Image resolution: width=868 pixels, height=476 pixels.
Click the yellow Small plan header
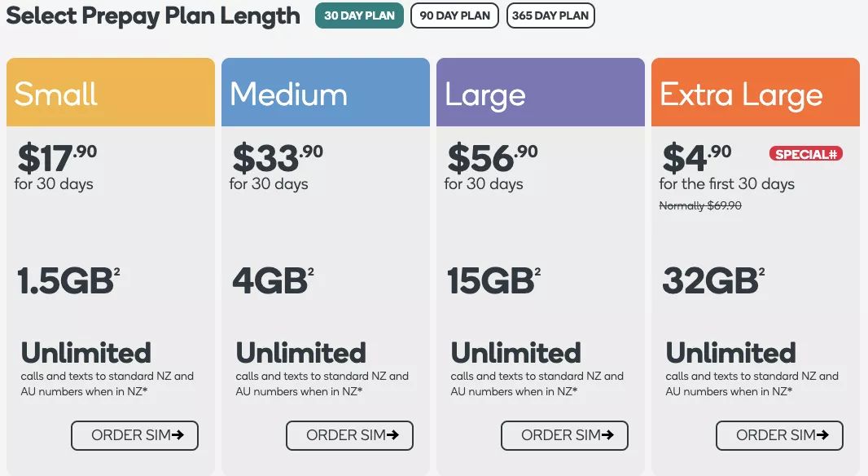click(111, 93)
